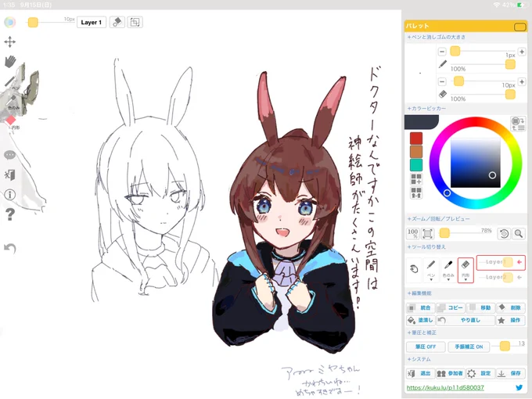Click the 退出 leave room button

coord(421,373)
